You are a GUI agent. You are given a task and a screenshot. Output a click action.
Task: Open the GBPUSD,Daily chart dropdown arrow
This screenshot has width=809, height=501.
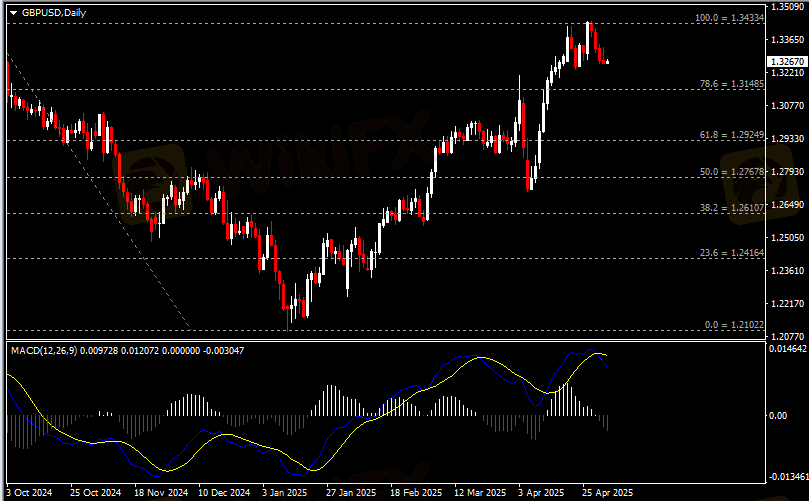tap(13, 13)
